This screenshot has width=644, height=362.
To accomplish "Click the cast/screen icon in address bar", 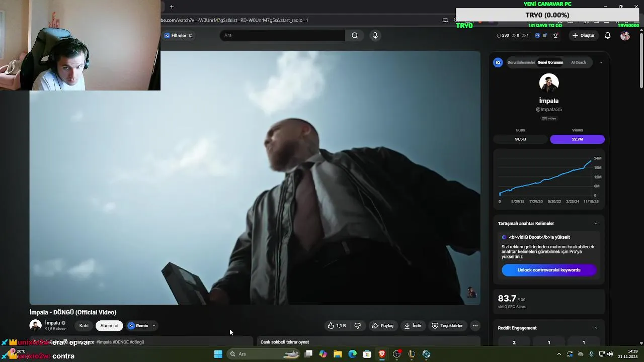I will (x=445, y=20).
